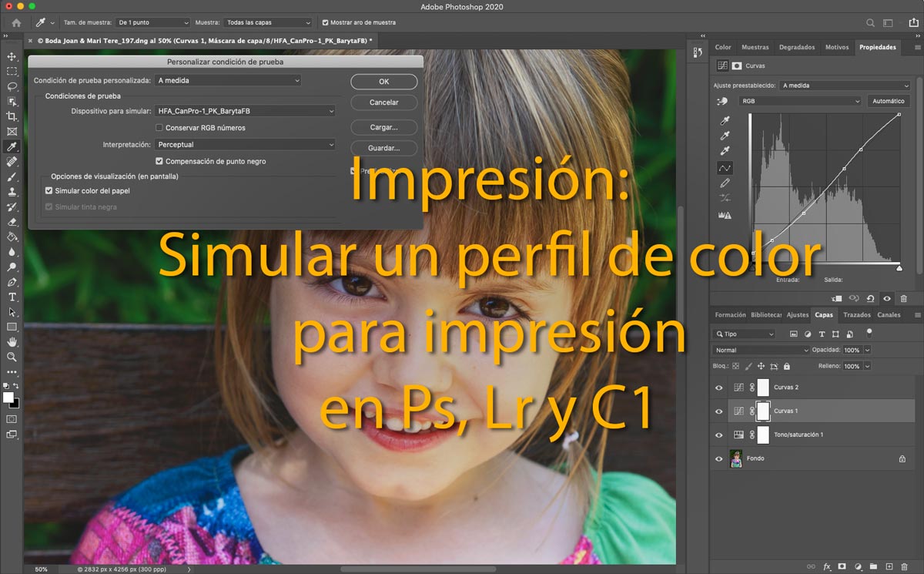The image size is (924, 574).
Task: Select the Hand tool
Action: (x=12, y=342)
